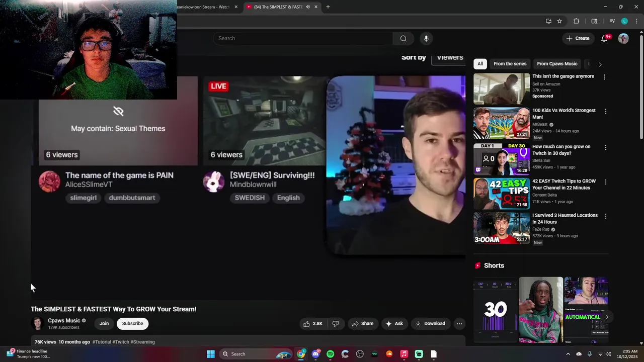Open Spotify from the taskbar
Screen dimensions: 644x362
pyautogui.click(x=330, y=354)
